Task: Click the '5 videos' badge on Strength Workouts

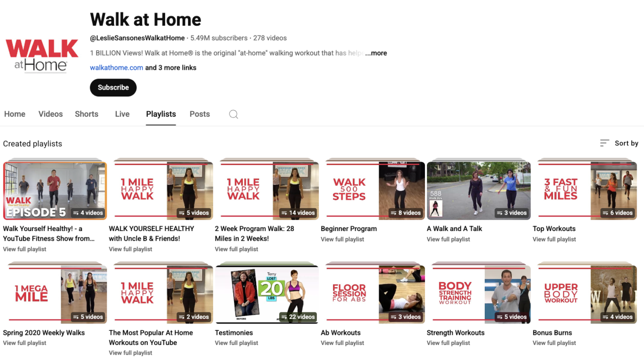Action: (x=511, y=317)
